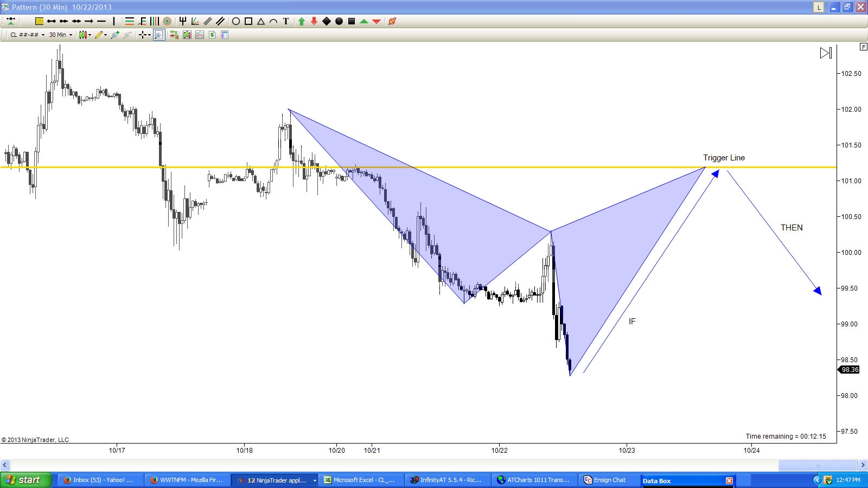Image resolution: width=868 pixels, height=488 pixels.
Task: Switch to Inbox Yahoo Firefox taskbar window
Action: tap(100, 480)
